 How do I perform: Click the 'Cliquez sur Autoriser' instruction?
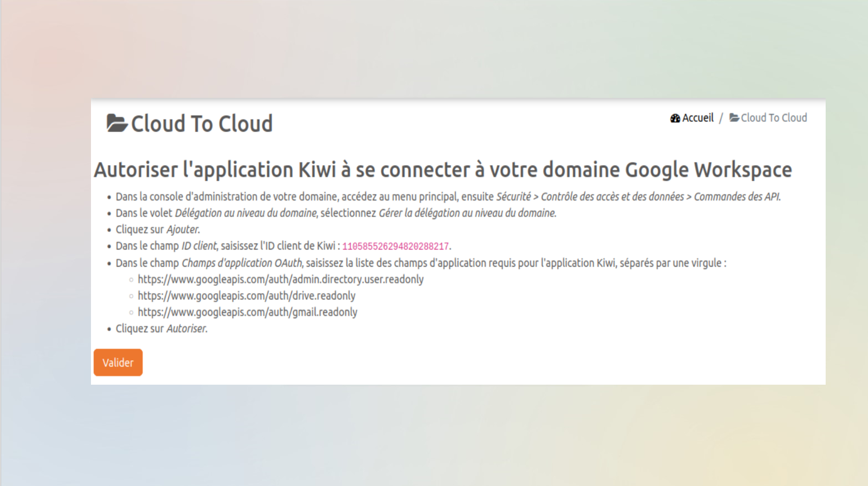pos(162,329)
